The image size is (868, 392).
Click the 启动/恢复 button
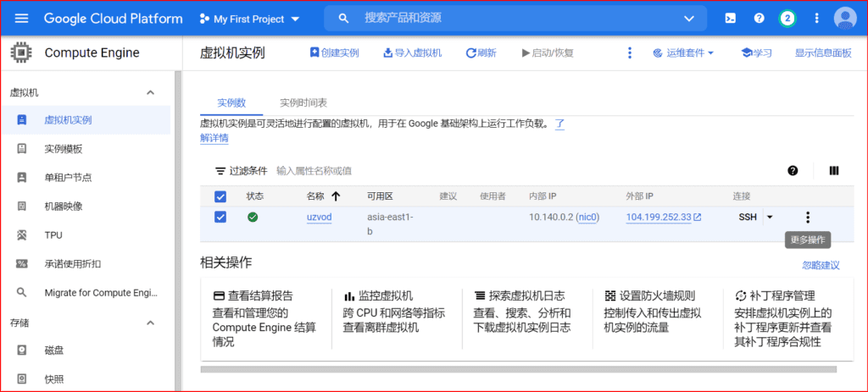[x=548, y=53]
